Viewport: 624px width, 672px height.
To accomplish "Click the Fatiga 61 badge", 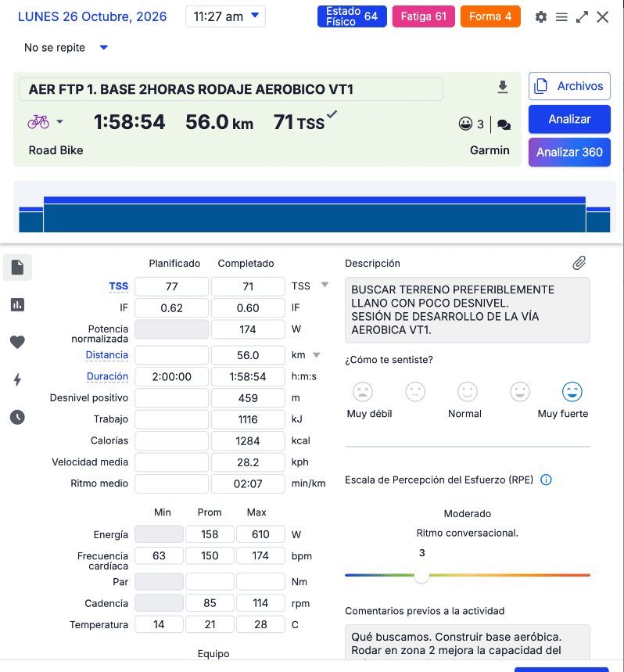I will pos(424,16).
